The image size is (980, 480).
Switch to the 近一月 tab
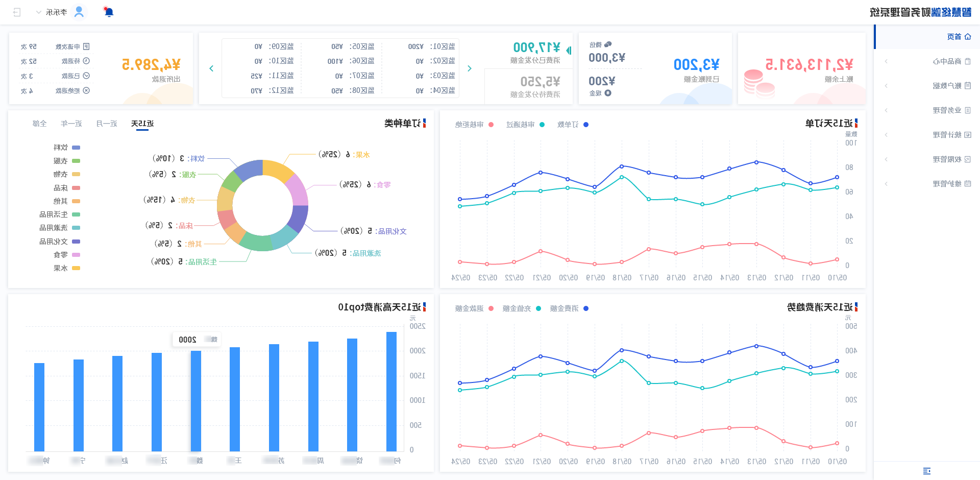click(107, 124)
